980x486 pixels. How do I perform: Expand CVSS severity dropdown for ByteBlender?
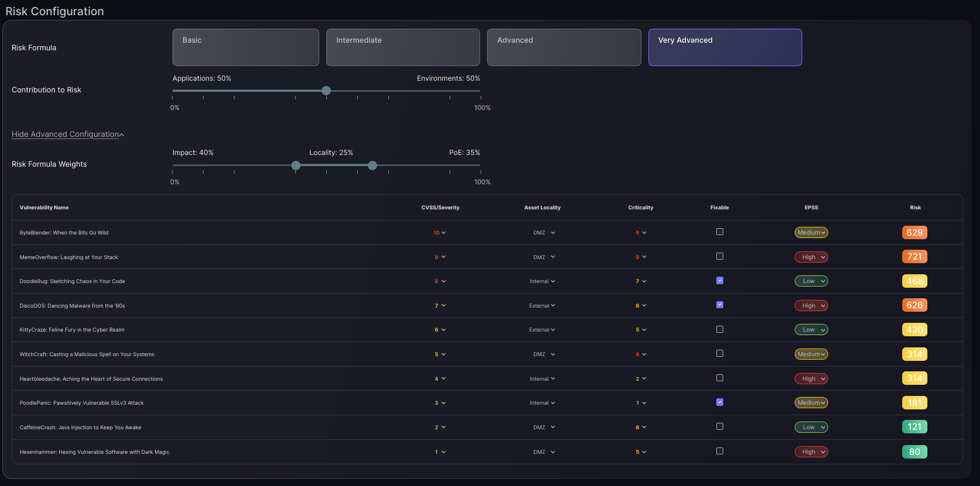pyautogui.click(x=440, y=233)
